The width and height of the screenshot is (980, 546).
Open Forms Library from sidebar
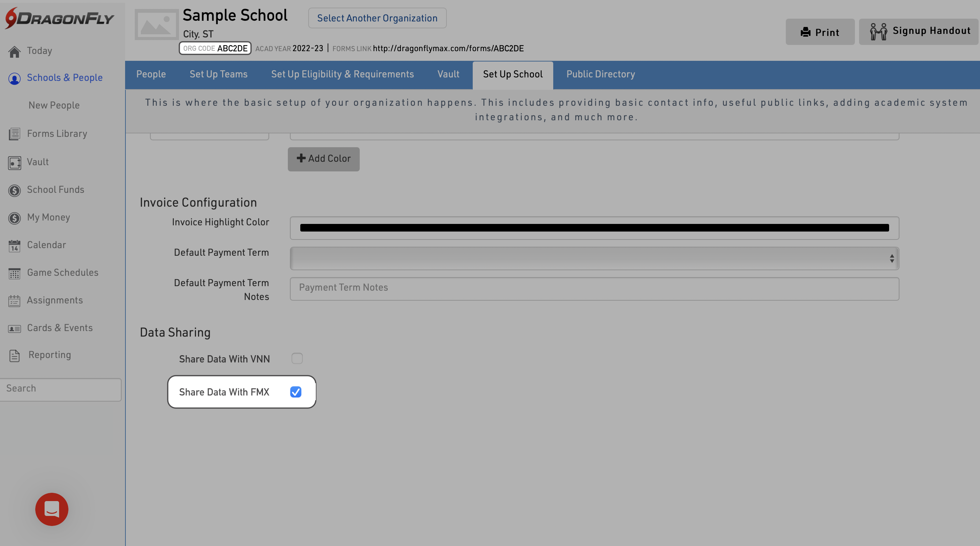click(57, 133)
